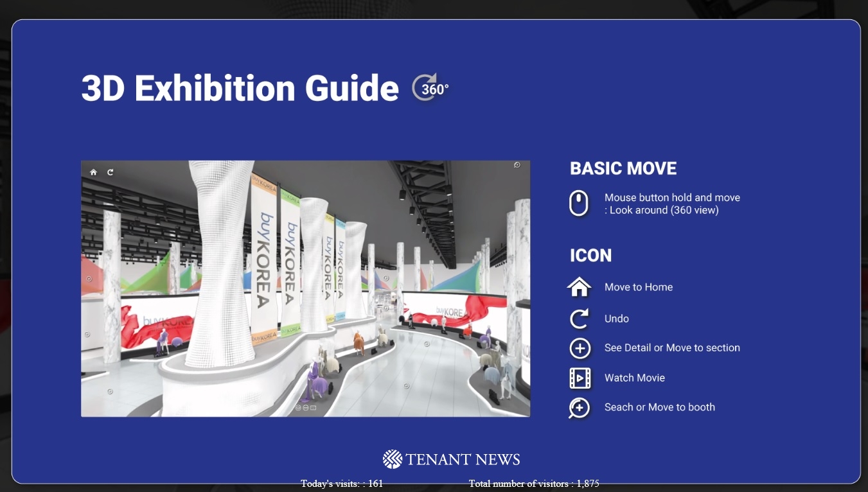This screenshot has width=868, height=492.
Task: Click the '3D Exhibition Guide' title
Action: pyautogui.click(x=240, y=88)
